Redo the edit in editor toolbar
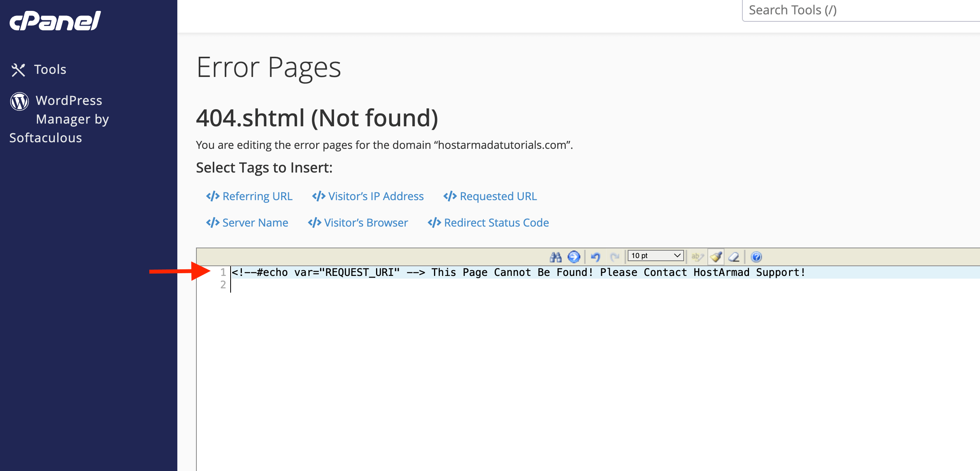This screenshot has width=980, height=471. tap(615, 257)
